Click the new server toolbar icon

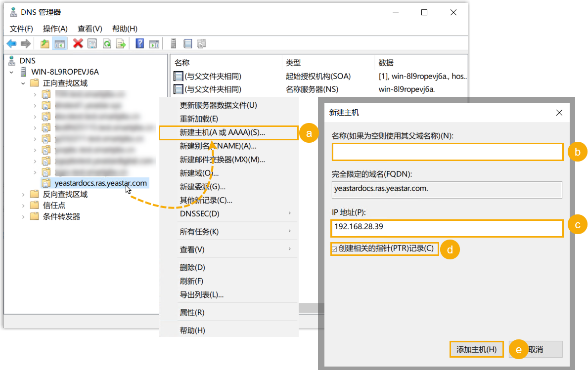(x=173, y=43)
